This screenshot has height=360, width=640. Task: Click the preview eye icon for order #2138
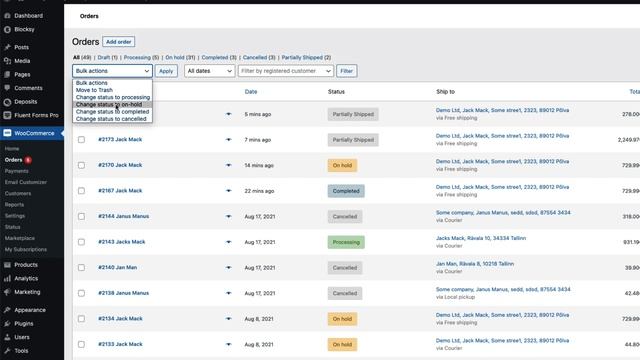[x=228, y=293]
